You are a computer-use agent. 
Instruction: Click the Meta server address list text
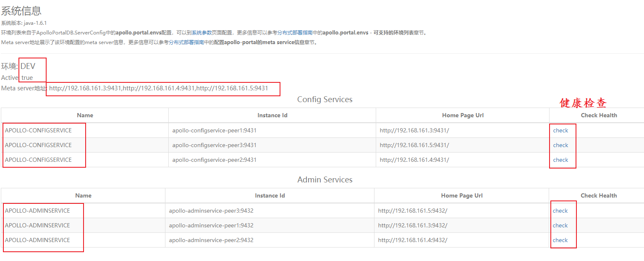point(158,88)
